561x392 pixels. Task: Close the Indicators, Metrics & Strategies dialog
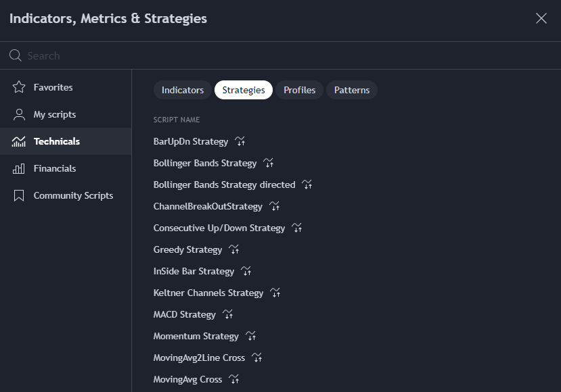541,18
